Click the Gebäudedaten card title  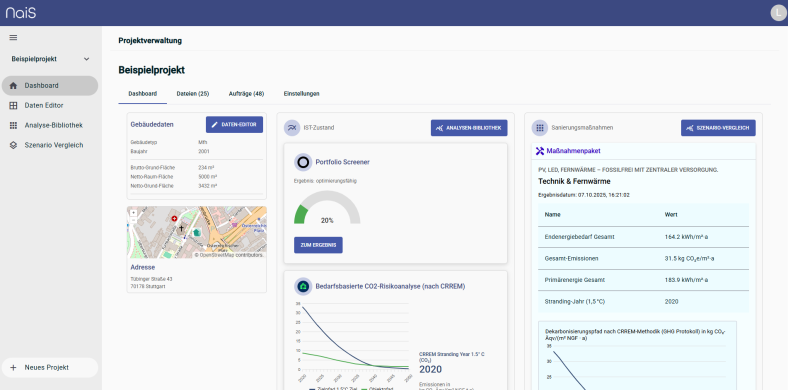(152, 124)
